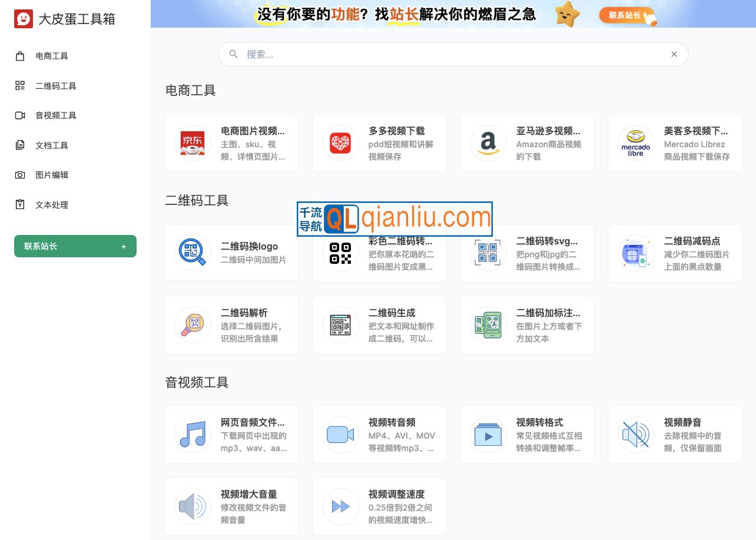This screenshot has height=540, width=756.
Task: Open the 视频调整速度 speed tool
Action: (x=379, y=506)
